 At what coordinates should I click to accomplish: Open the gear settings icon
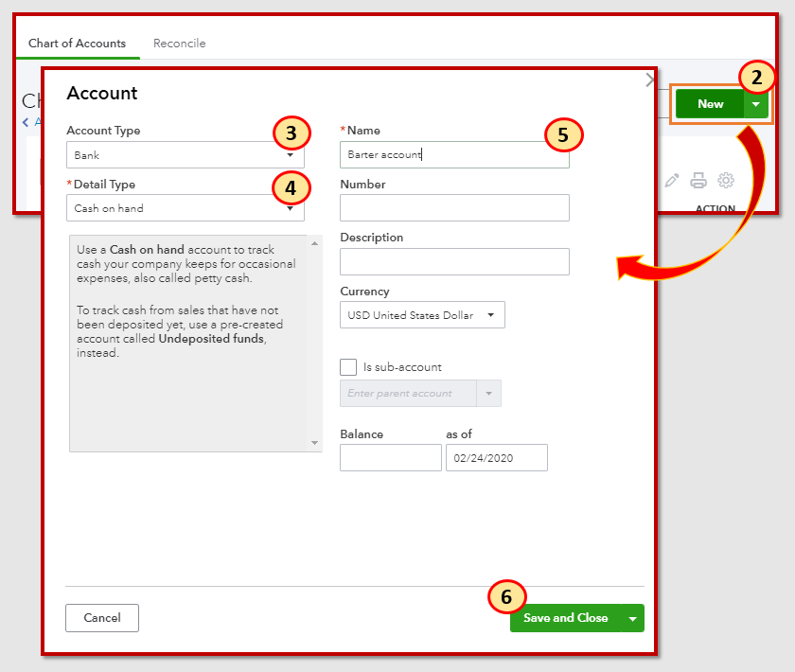tap(726, 180)
